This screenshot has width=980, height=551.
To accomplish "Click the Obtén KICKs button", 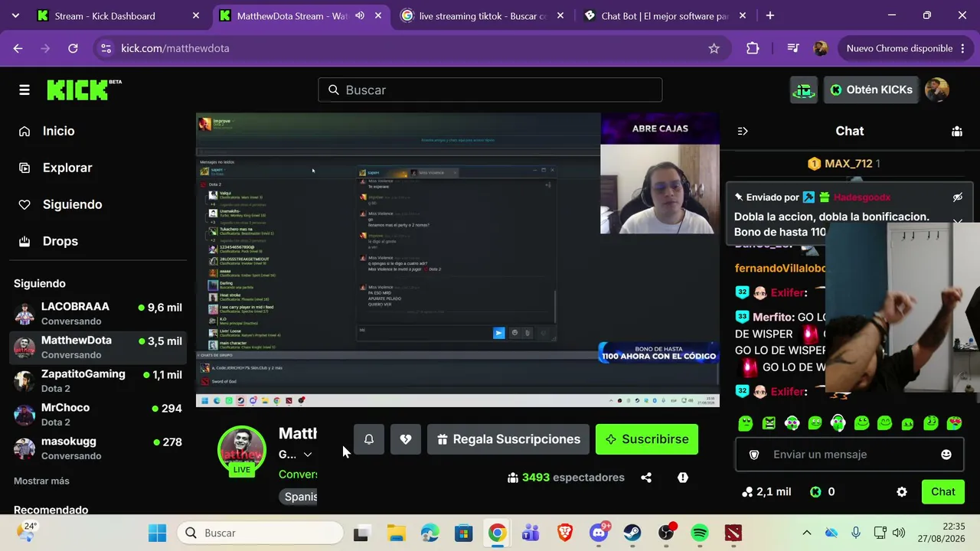I will coord(871,90).
